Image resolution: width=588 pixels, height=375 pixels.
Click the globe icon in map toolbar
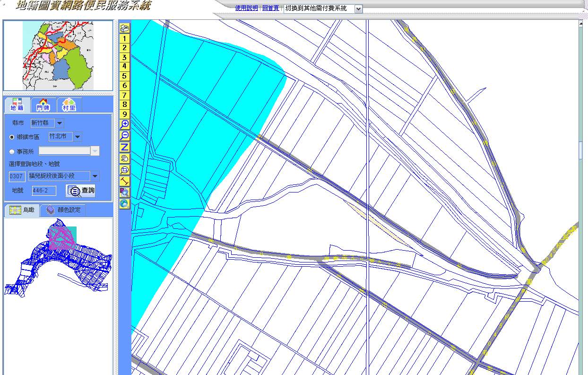pyautogui.click(x=124, y=204)
